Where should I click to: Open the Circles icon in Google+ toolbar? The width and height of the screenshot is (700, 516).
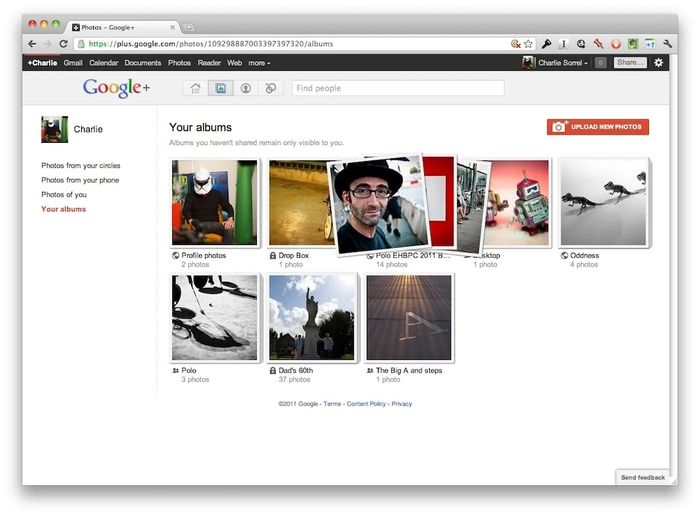pyautogui.click(x=269, y=88)
